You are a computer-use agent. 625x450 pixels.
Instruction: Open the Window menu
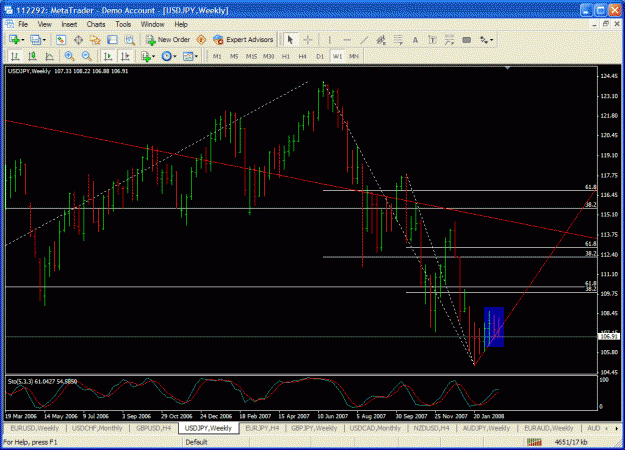tap(152, 24)
